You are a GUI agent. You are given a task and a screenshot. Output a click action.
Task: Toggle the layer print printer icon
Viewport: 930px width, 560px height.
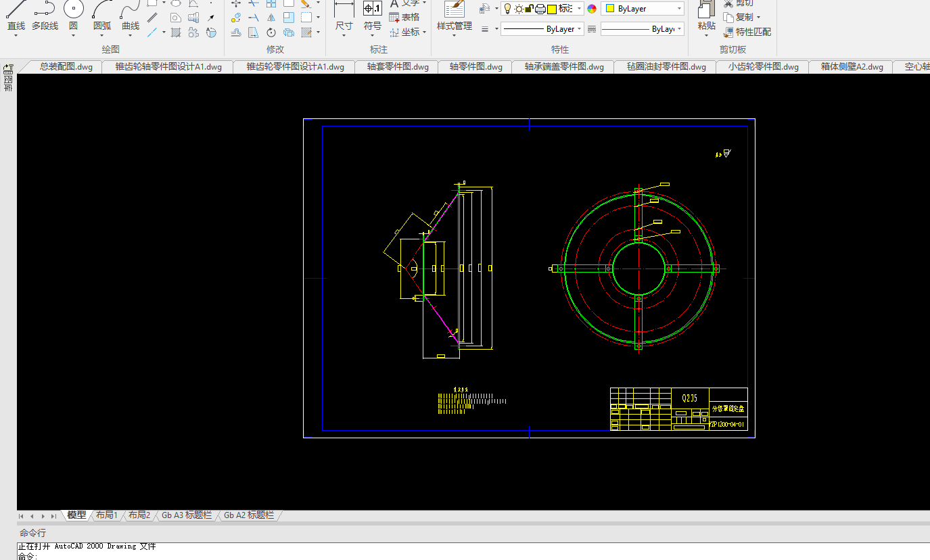click(x=540, y=9)
